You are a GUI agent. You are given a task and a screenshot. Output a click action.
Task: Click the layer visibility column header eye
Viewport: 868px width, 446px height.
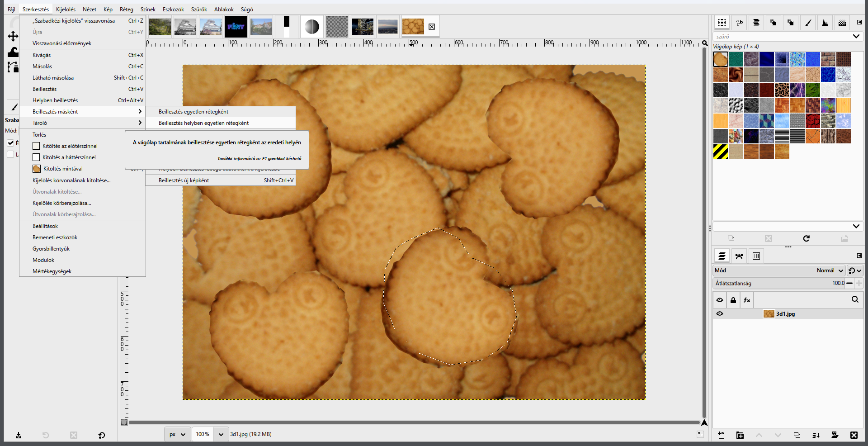pyautogui.click(x=720, y=300)
